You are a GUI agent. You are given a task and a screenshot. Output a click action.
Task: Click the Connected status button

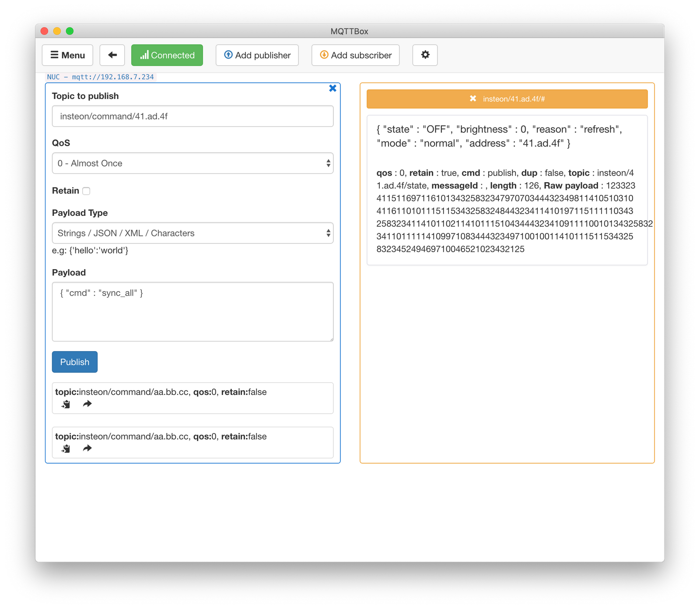167,55
